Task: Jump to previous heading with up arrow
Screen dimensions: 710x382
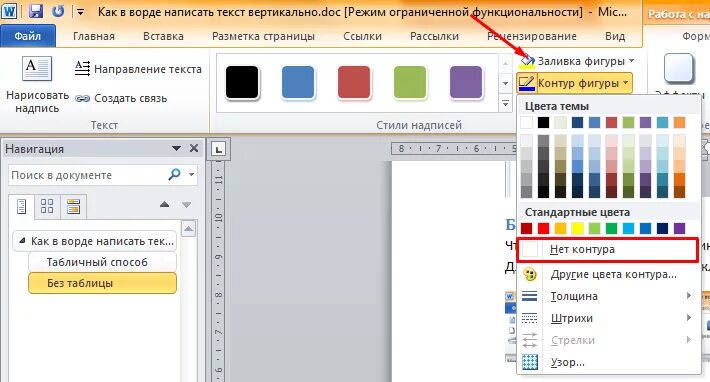Action: coord(164,205)
